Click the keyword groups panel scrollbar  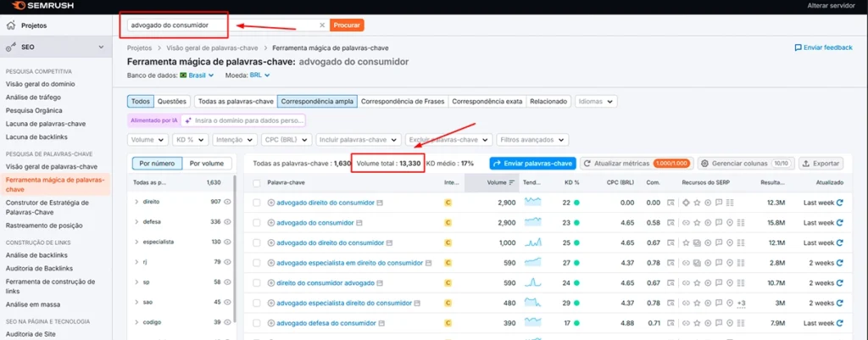point(236,249)
